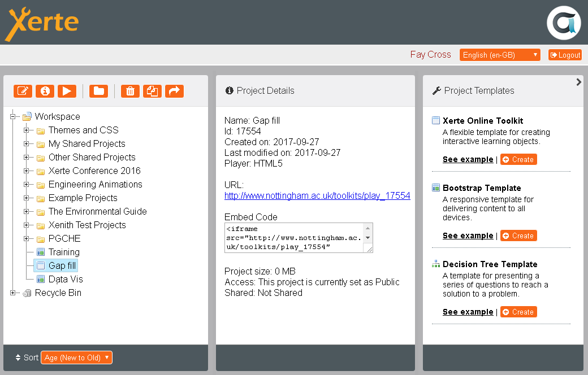Expand Xenith Test Projects folder
Screen dimensions: 588x375
[x=26, y=225]
